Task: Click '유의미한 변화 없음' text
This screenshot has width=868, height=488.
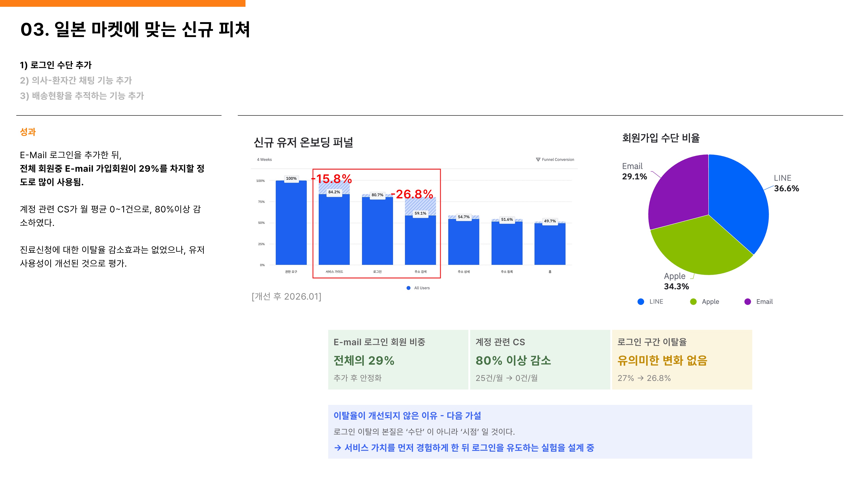Action: (662, 361)
